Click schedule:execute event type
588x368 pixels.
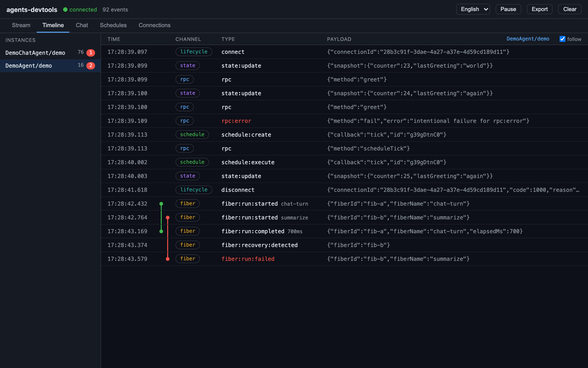tap(248, 162)
